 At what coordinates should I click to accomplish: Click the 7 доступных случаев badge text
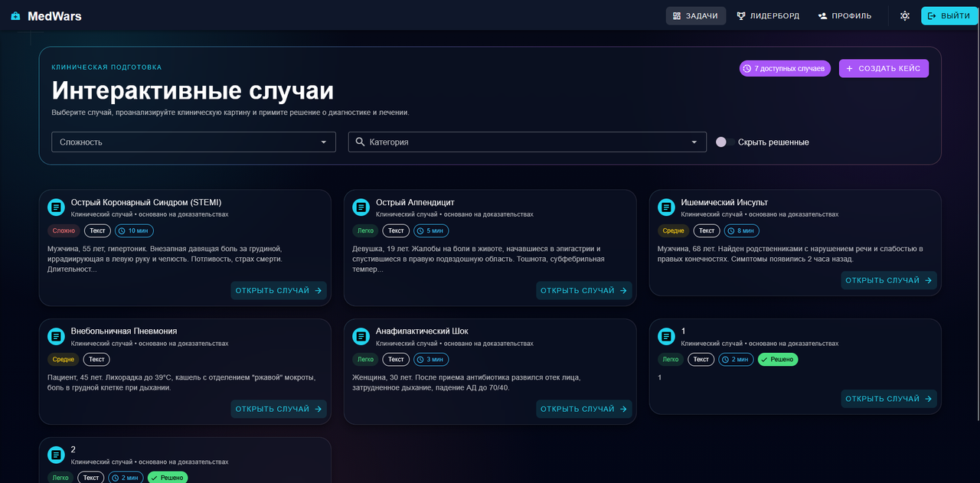789,69
